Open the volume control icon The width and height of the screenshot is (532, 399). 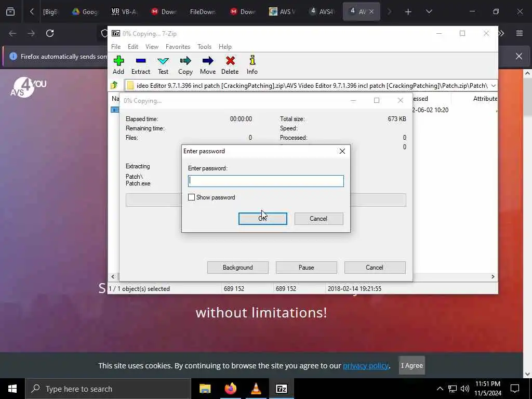pyautogui.click(x=465, y=389)
